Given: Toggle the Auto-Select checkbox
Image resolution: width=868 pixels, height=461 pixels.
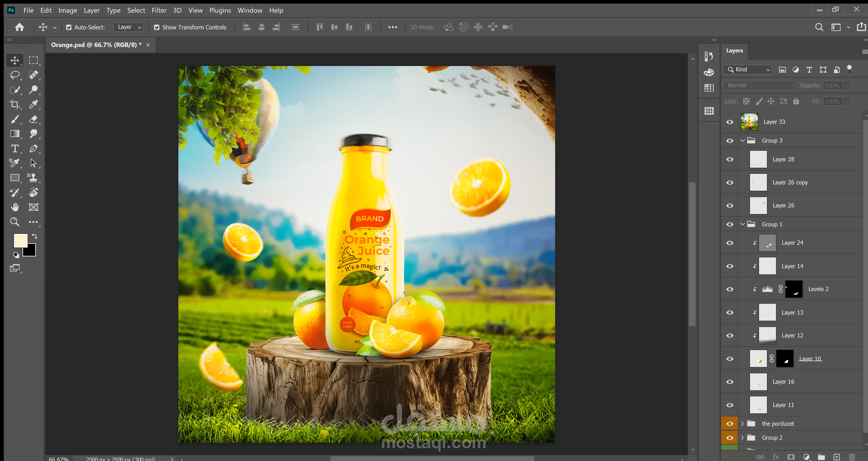Looking at the screenshot, I should point(69,27).
